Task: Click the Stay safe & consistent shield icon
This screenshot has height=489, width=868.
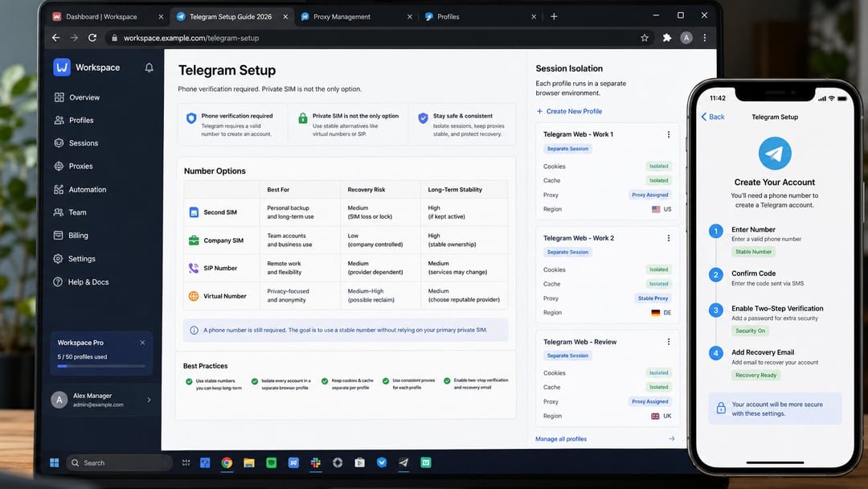Action: (x=423, y=118)
